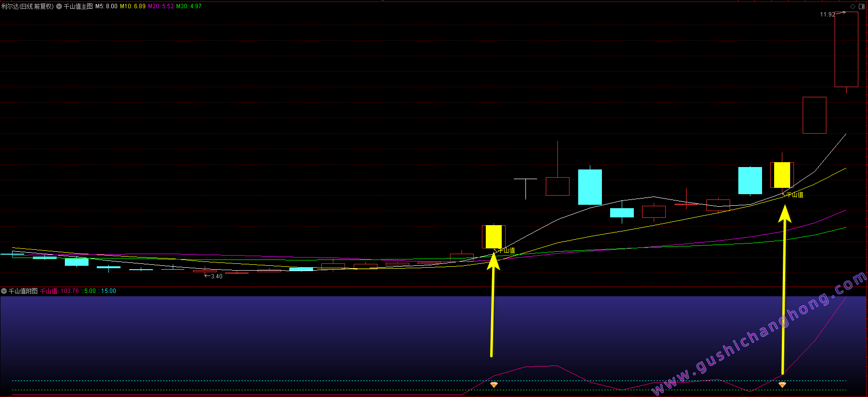Click the 千山值附图 sub-chart name
Image resolution: width=868 pixels, height=397 pixels.
click(23, 291)
